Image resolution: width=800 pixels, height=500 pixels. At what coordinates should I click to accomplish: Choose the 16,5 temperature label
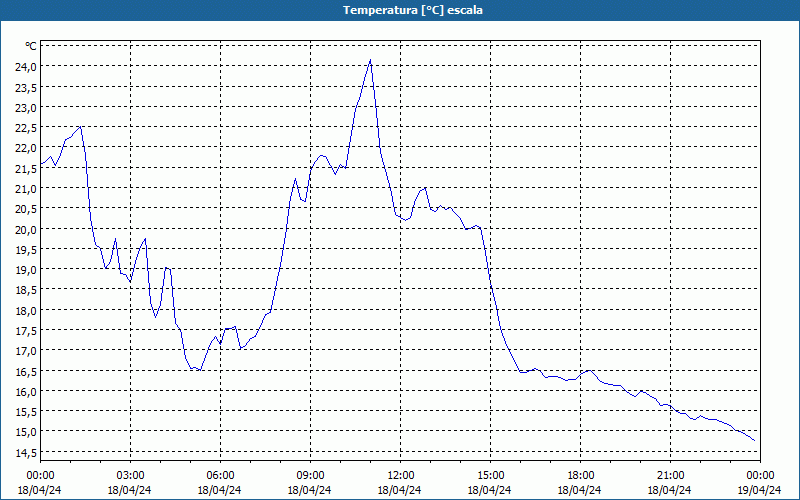click(27, 370)
